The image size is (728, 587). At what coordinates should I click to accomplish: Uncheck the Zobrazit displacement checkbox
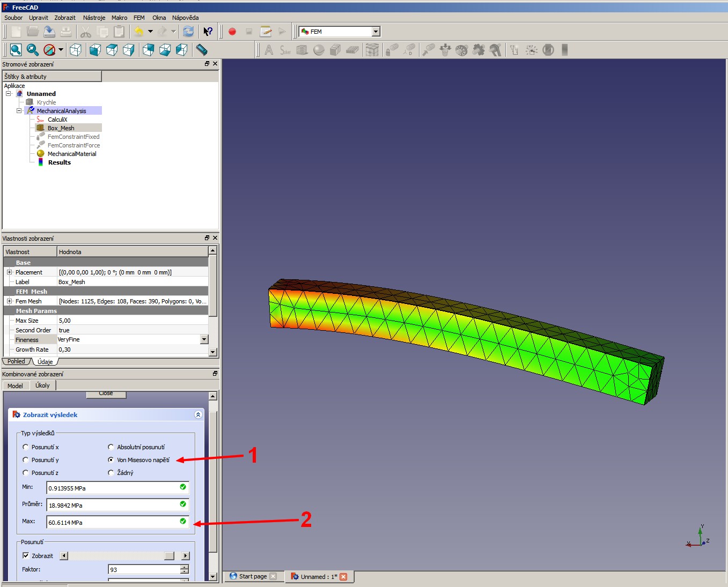coord(26,556)
